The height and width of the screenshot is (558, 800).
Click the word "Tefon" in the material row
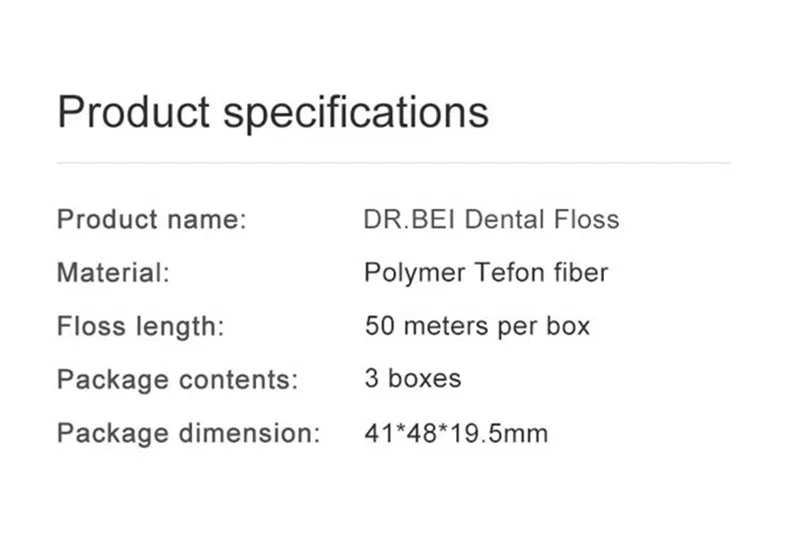(509, 272)
